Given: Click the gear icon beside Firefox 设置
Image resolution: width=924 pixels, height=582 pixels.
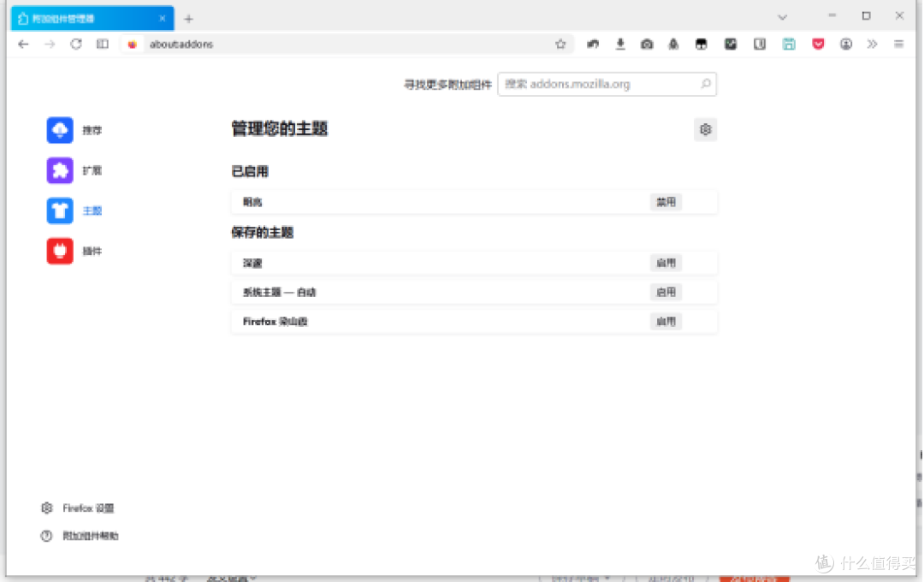Looking at the screenshot, I should point(46,508).
